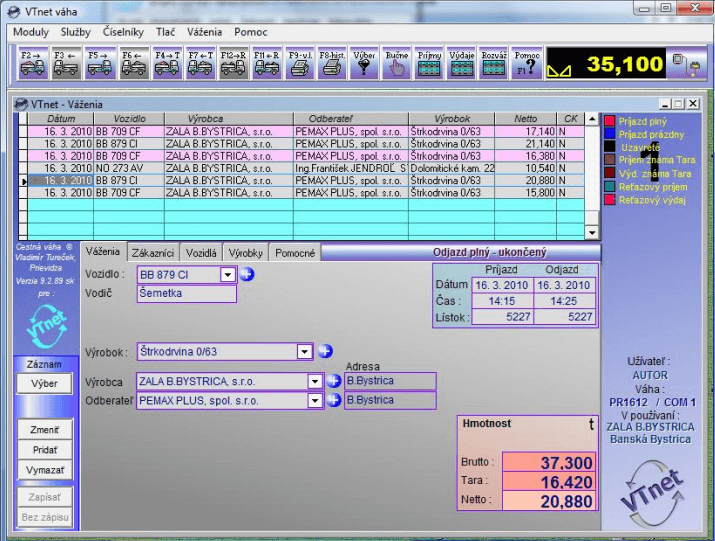Expand the Odberateľ PEMAX PLUS dropdown

click(315, 401)
